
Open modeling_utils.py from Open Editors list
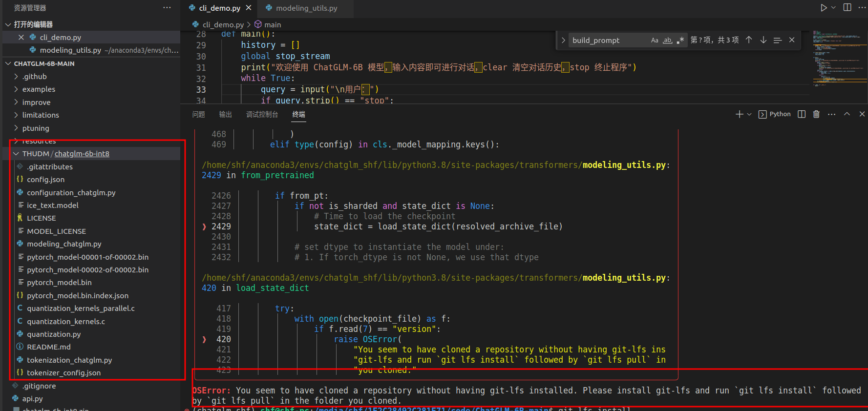(91, 50)
